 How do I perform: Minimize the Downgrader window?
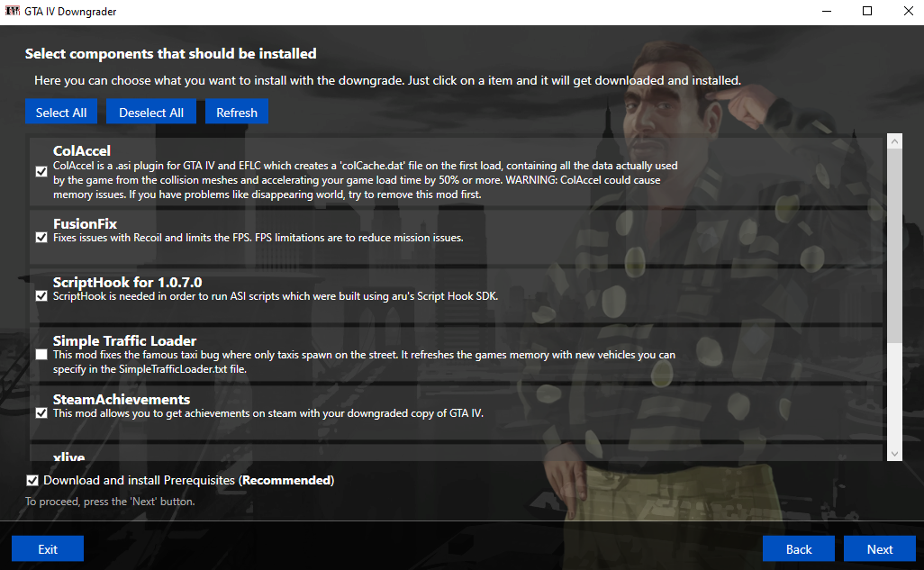827,11
